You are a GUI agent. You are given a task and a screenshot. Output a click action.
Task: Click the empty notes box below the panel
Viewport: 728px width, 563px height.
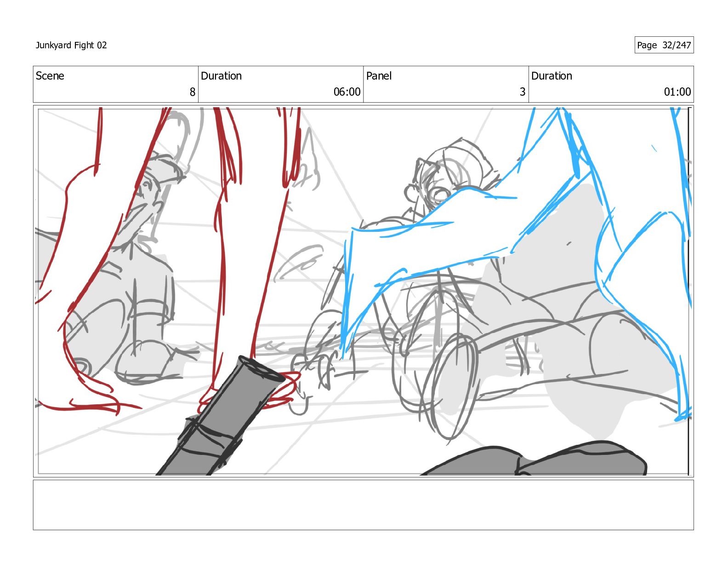click(363, 505)
